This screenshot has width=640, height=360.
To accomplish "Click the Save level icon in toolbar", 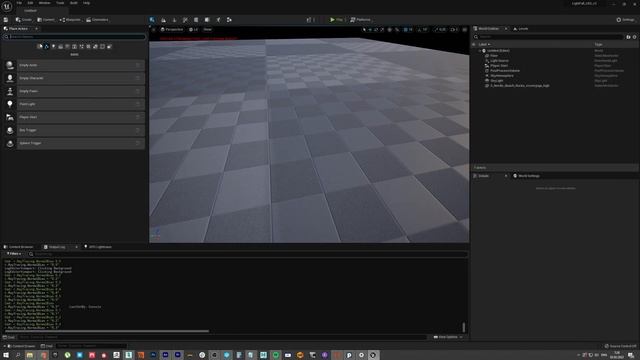I will pyautogui.click(x=6, y=20).
